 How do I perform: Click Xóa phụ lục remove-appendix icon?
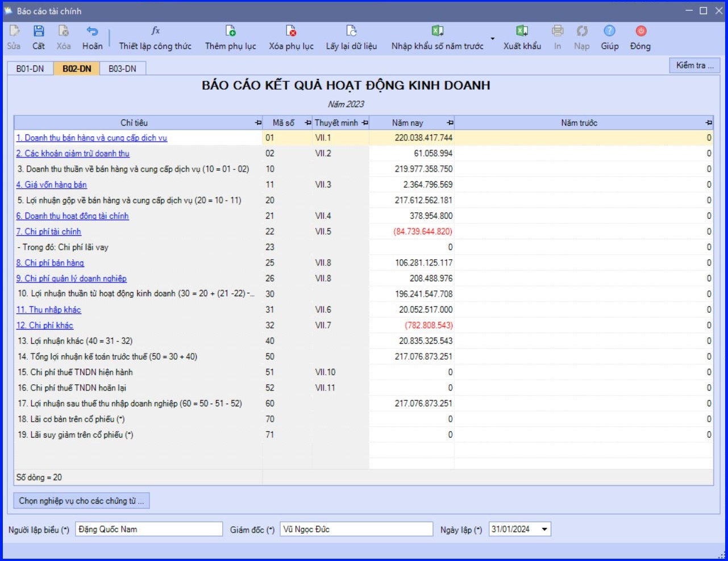291,31
